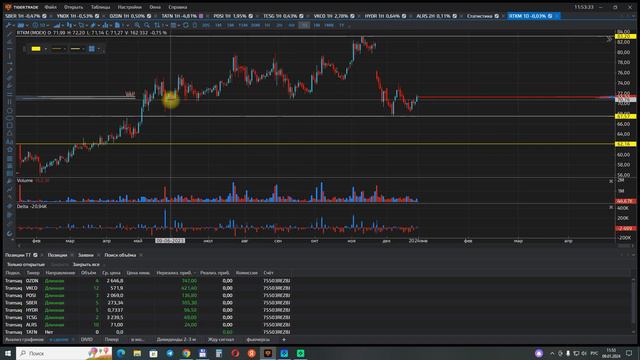Click the document template icon in toolbar

117,25
